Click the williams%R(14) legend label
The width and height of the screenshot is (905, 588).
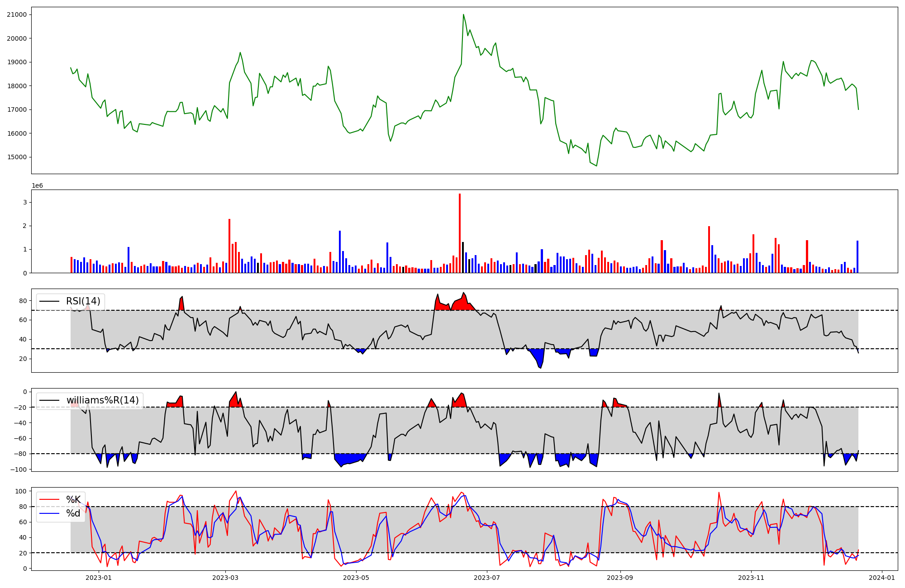click(x=102, y=400)
